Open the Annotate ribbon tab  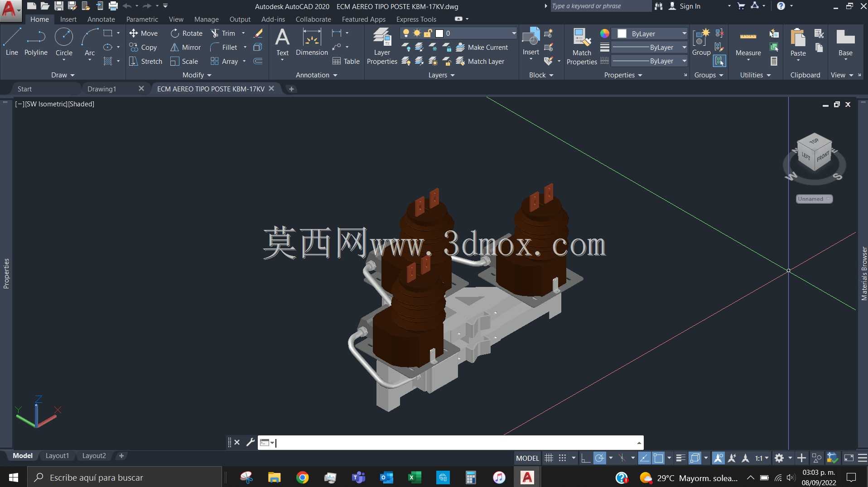click(101, 19)
